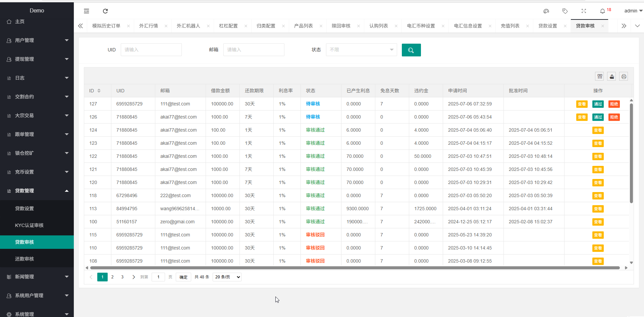Click the UID search input field
644x317 pixels.
[x=151, y=50]
